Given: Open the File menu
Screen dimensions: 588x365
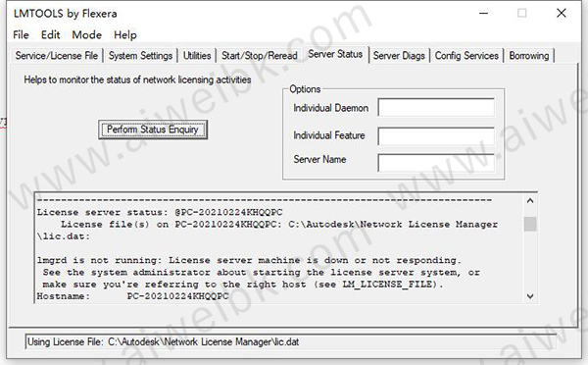Looking at the screenshot, I should [21, 35].
